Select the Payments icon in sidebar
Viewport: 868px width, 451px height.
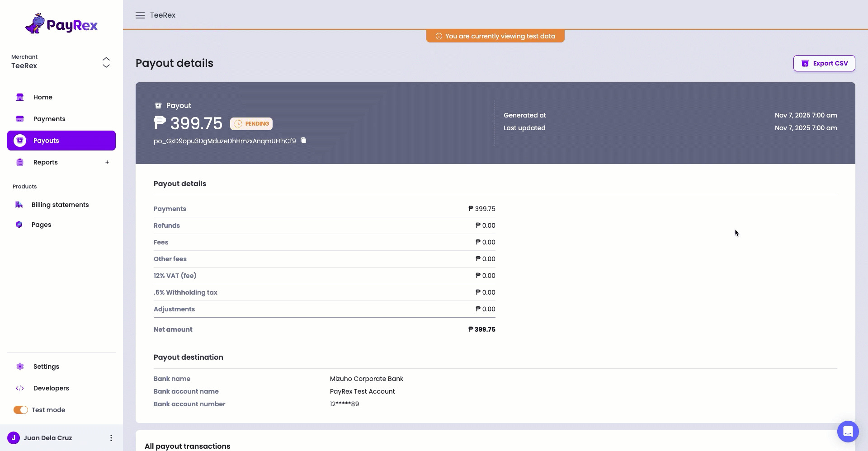20,118
